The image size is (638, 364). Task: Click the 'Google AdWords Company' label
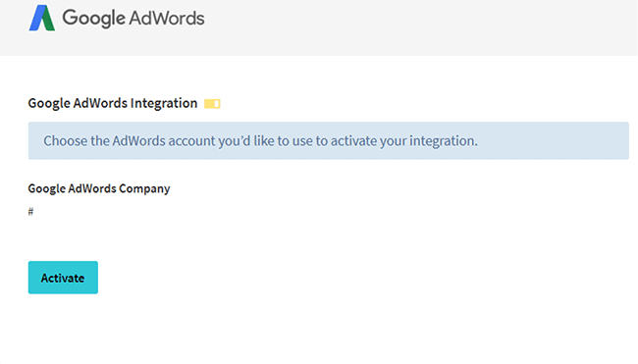[x=99, y=188]
